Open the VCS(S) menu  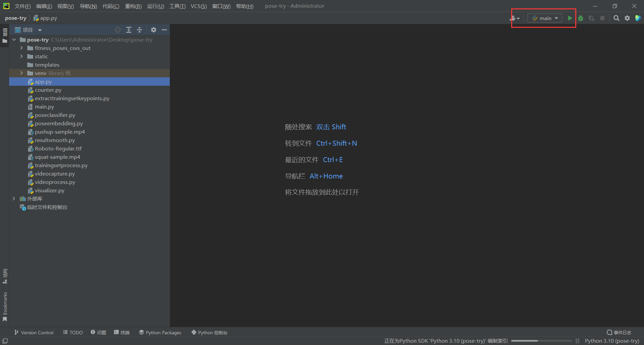199,6
